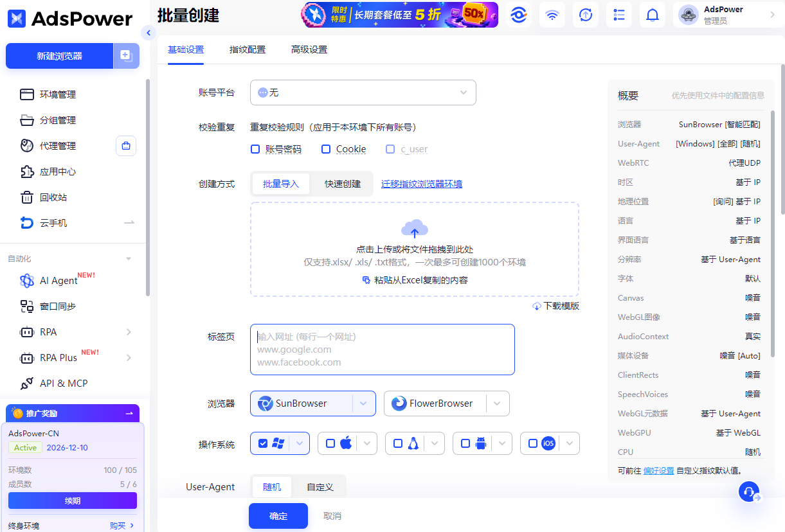
Task: Click the cloud upload icon in drop area
Action: (415, 228)
